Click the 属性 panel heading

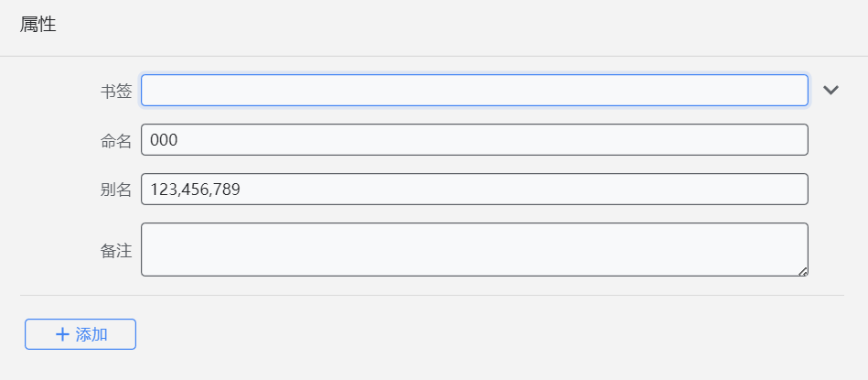[x=38, y=26]
